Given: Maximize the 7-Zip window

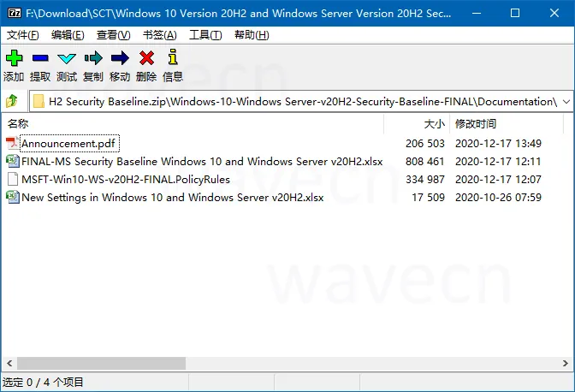Looking at the screenshot, I should [x=515, y=13].
